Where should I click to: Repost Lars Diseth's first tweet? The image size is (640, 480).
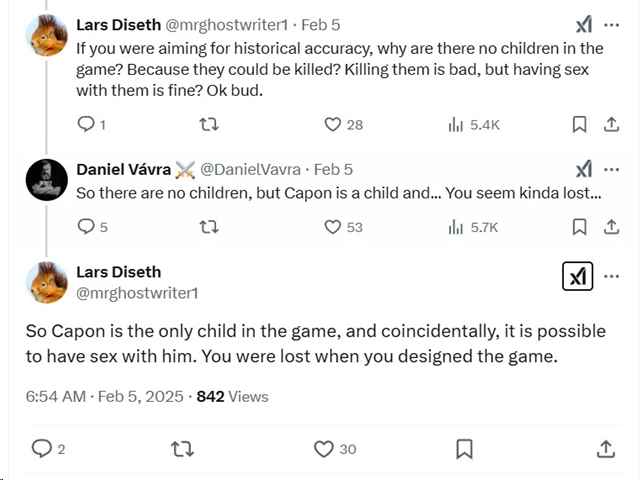click(209, 124)
